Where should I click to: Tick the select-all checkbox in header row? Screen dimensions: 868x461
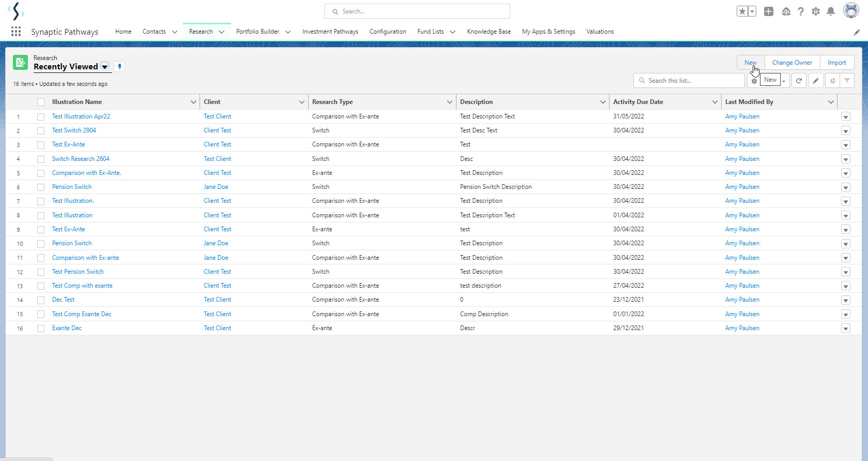pos(41,102)
